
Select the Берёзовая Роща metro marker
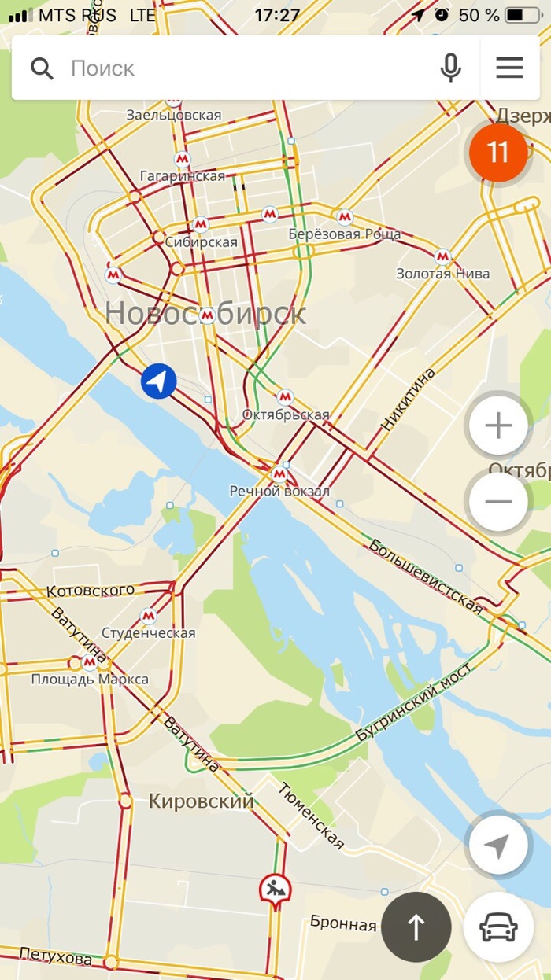[344, 216]
